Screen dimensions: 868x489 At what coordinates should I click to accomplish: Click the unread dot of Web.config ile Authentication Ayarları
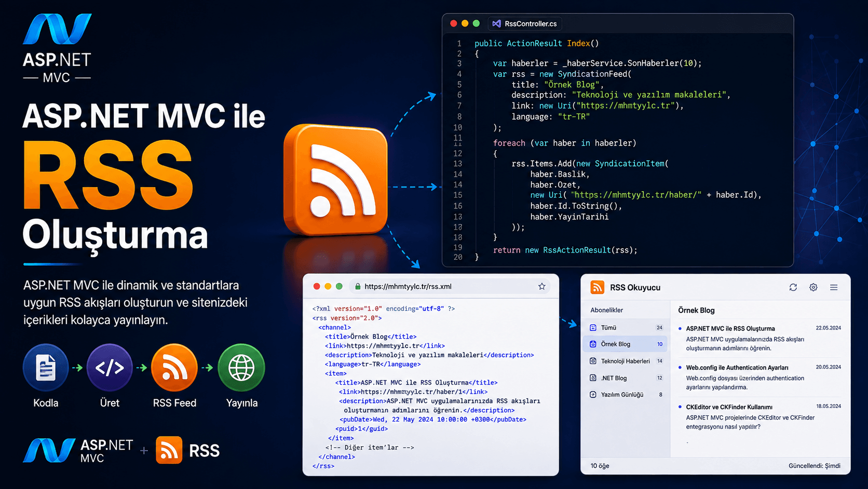click(680, 367)
